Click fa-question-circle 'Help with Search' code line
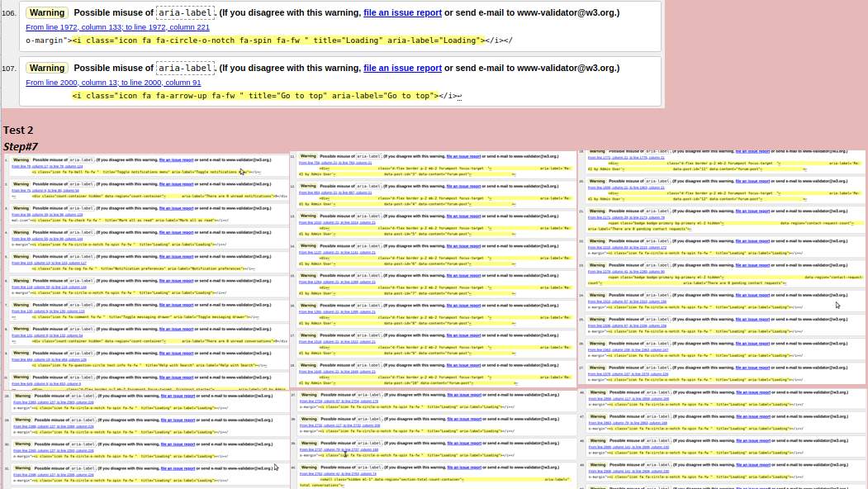The height and width of the screenshot is (489, 868). [149, 365]
